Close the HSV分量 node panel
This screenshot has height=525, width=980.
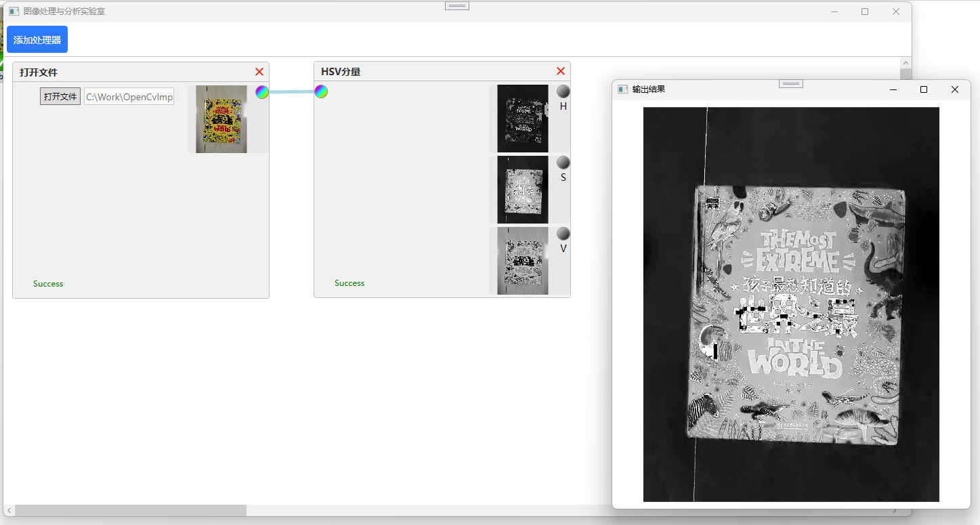(561, 71)
